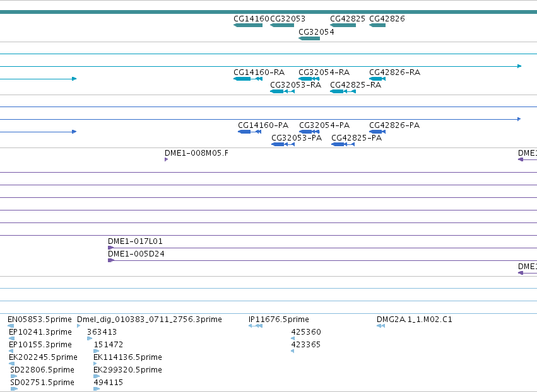Click the DMG2A.1_1.M02.C1 label

pyautogui.click(x=415, y=320)
